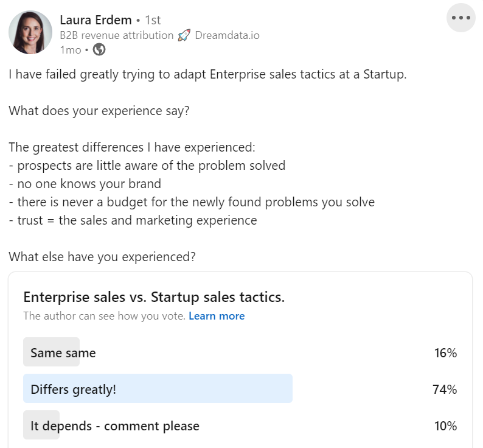Click the Laura Erdem name link
The height and width of the screenshot is (448, 483).
(x=95, y=20)
